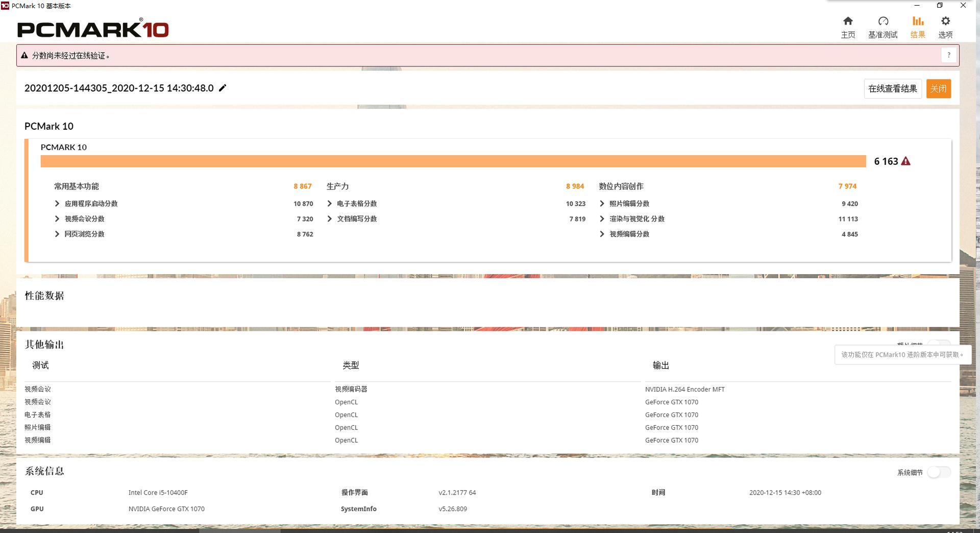This screenshot has height=533, width=980.
Task: Click the 常用基本功能 heading
Action: point(77,186)
